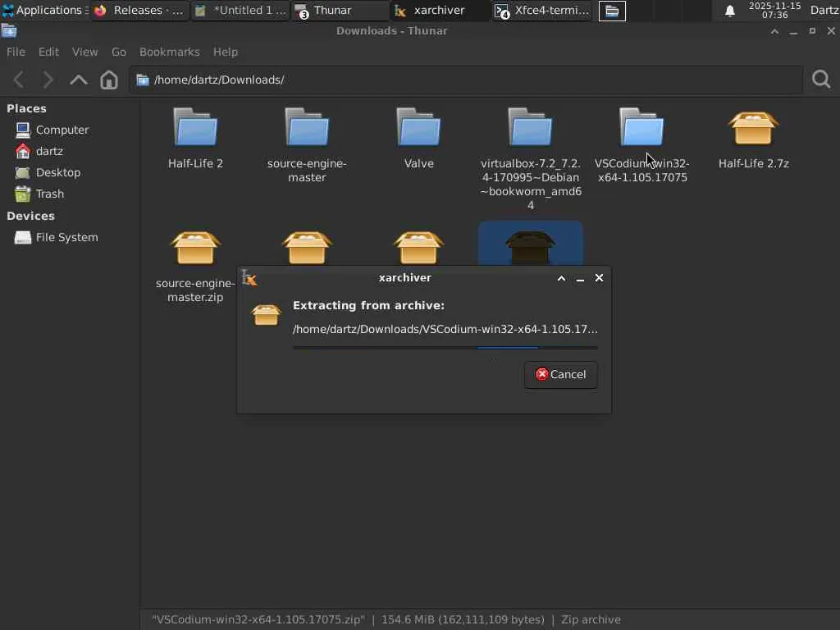840x630 pixels.
Task: Cancel the xarchiver extraction
Action: click(560, 374)
